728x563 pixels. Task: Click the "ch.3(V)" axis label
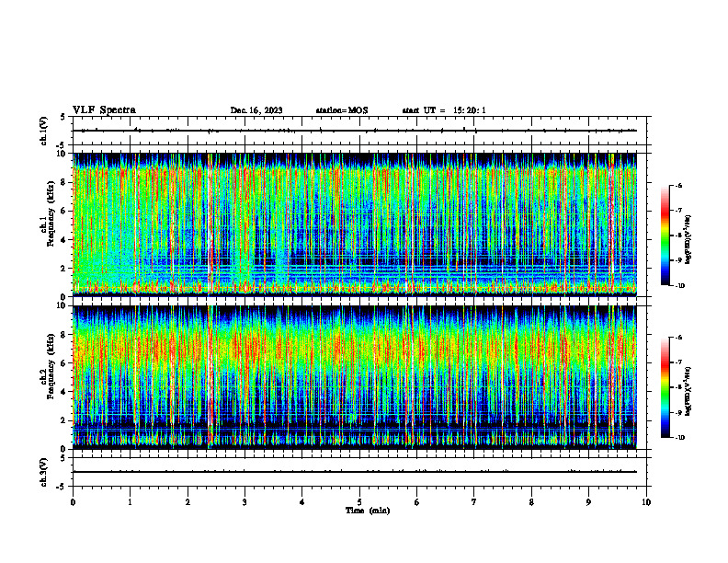point(44,472)
